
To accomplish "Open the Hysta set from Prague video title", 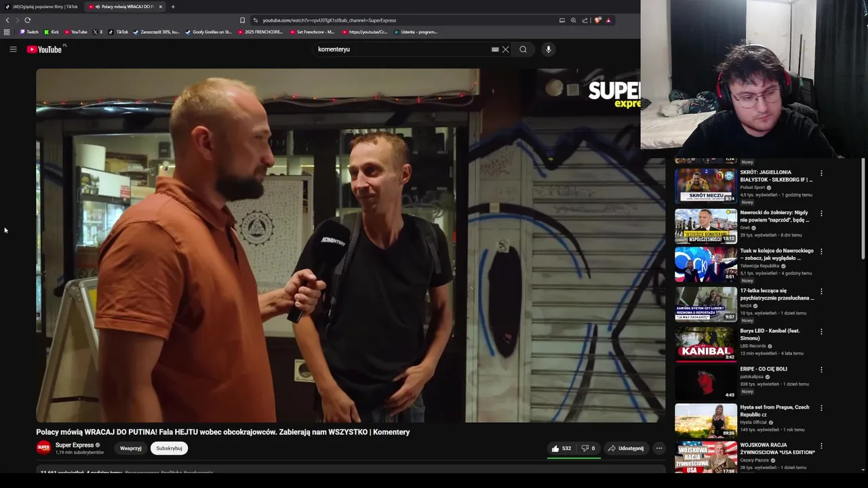I will click(774, 411).
